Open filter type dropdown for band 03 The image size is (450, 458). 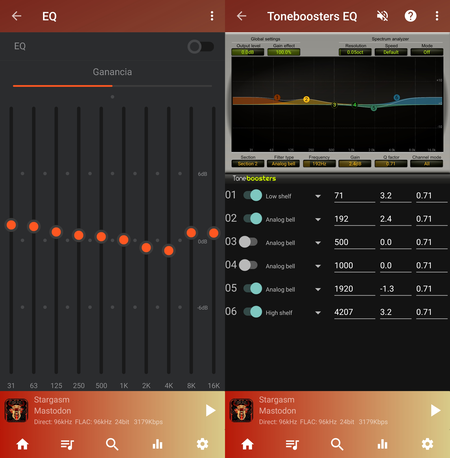point(318,243)
